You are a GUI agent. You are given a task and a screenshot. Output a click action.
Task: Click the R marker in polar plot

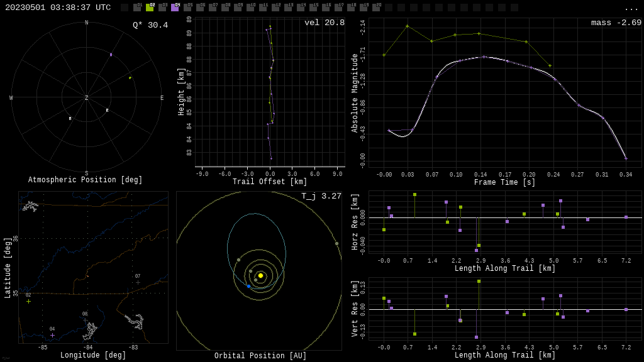point(107,111)
